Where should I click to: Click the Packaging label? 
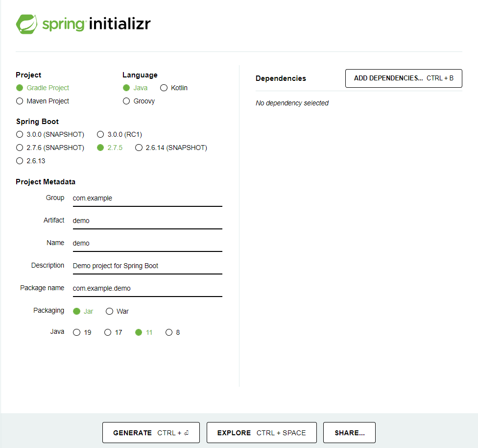coord(49,310)
